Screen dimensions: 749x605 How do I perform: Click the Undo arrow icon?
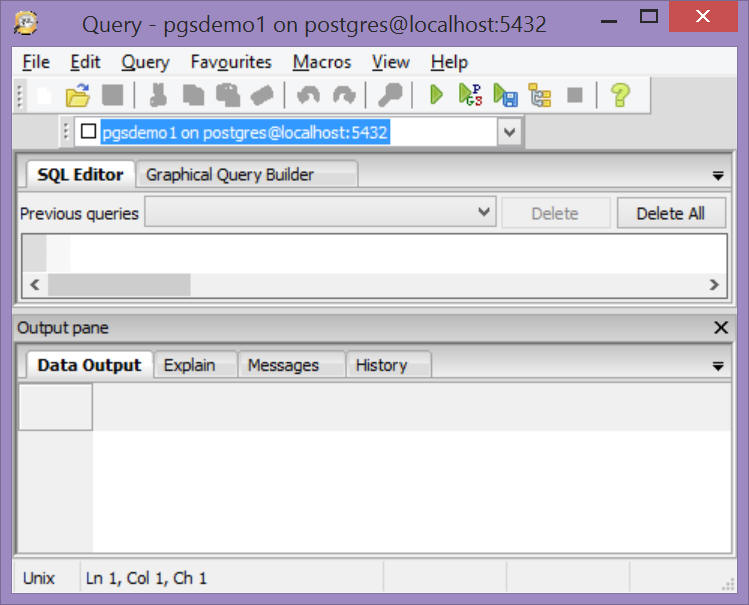coord(308,95)
